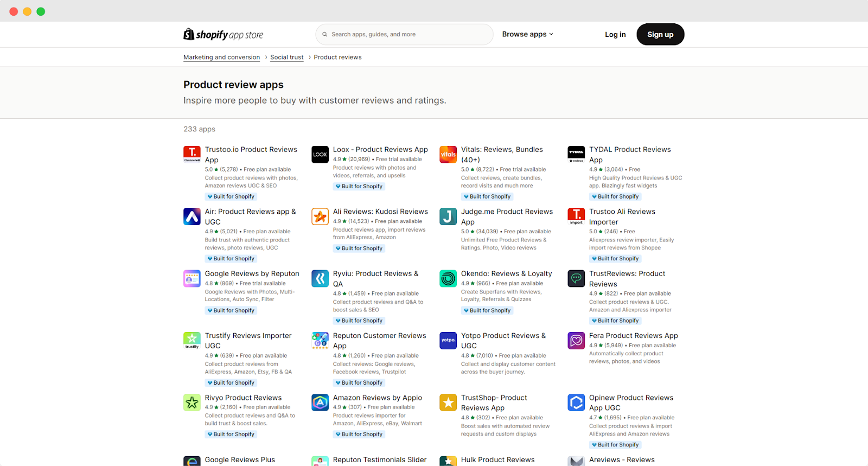Viewport: 868px width, 466px height.
Task: Open Okendo: Reviews & Loyalty title
Action: (x=506, y=273)
